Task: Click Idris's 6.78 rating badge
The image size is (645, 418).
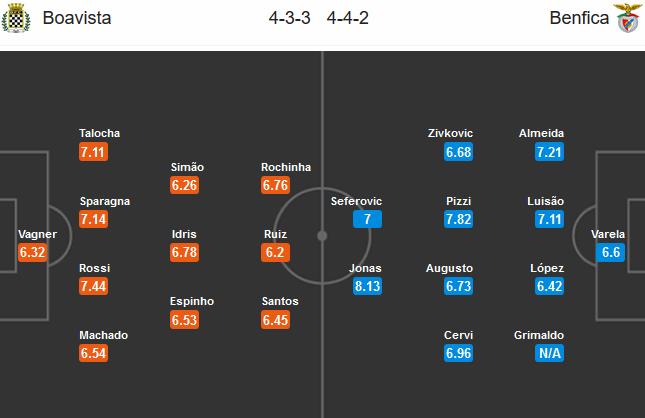Action: pyautogui.click(x=184, y=252)
